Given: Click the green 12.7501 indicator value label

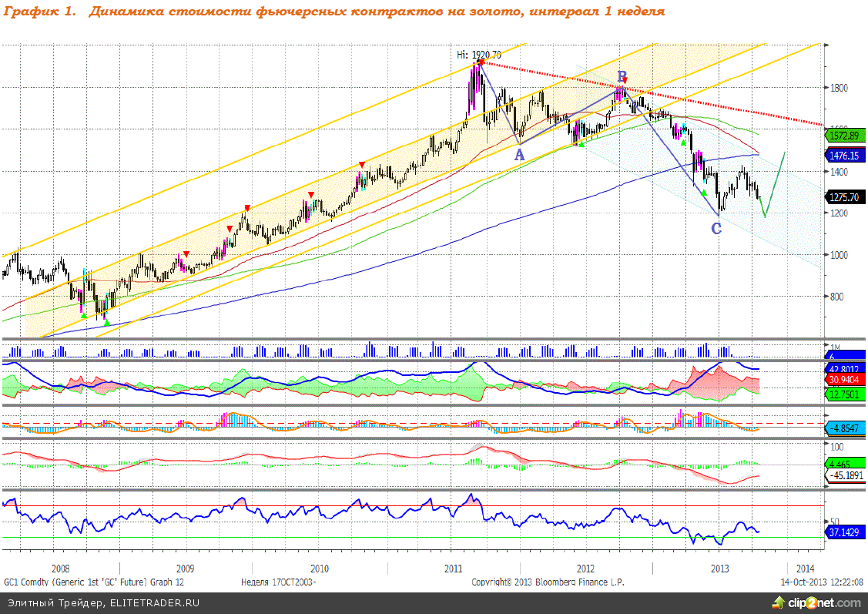Looking at the screenshot, I should pos(846,394).
